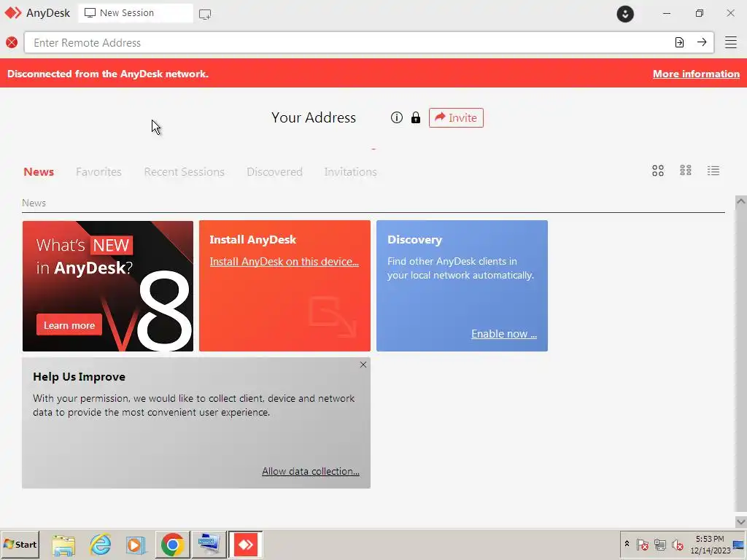Click the Install AnyDesk card heading

click(253, 239)
